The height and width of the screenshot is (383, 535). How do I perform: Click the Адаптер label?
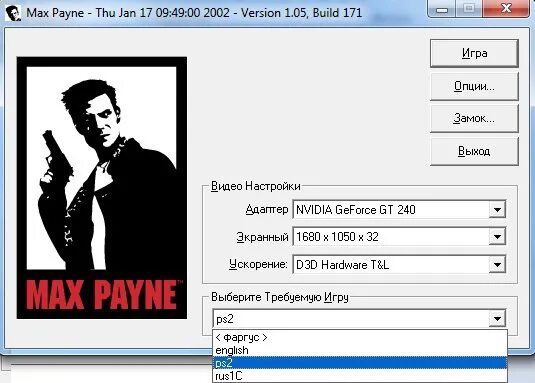coord(267,209)
